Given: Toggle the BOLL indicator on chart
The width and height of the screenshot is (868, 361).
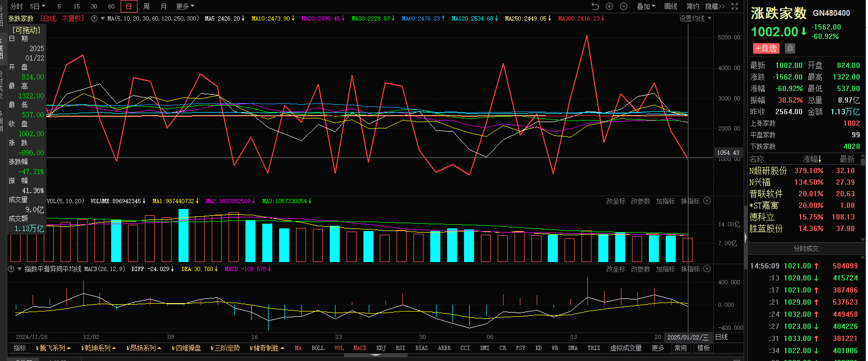Looking at the screenshot, I should (x=318, y=348).
